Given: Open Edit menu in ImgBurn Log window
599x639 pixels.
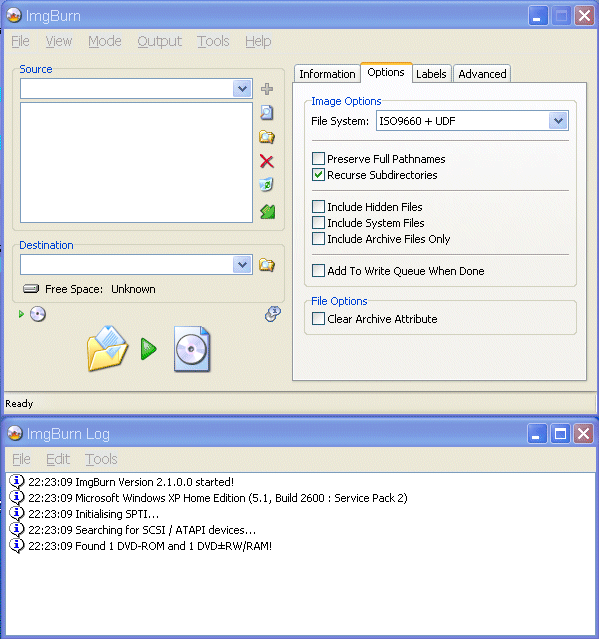Looking at the screenshot, I should (58, 459).
